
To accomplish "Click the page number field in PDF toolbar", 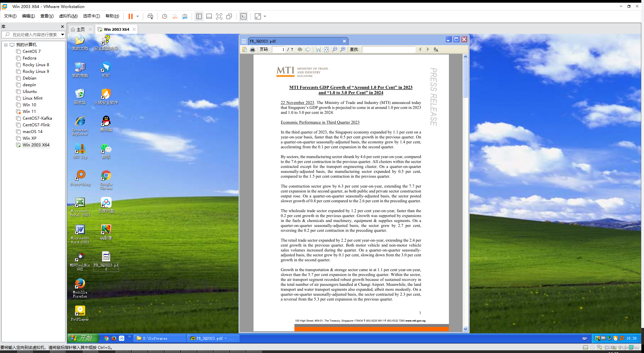I will click(279, 49).
